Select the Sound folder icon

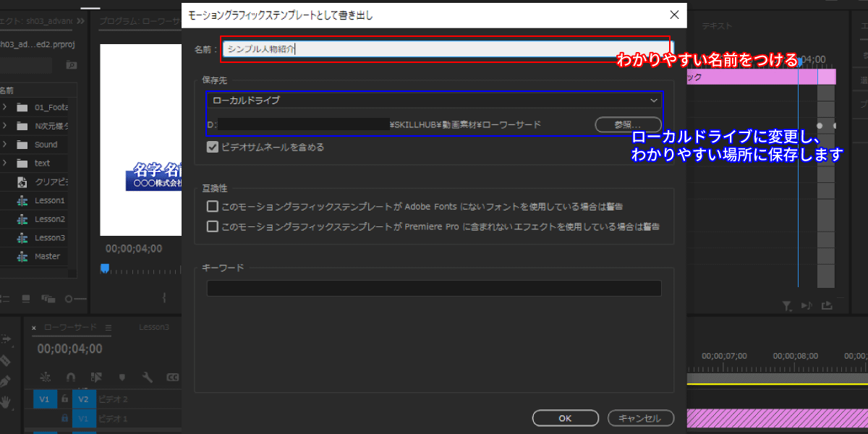point(22,145)
